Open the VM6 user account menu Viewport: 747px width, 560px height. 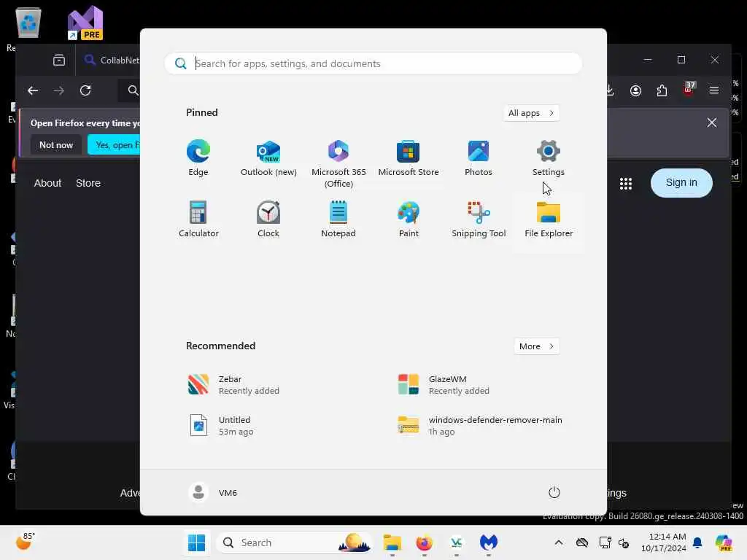pos(213,492)
